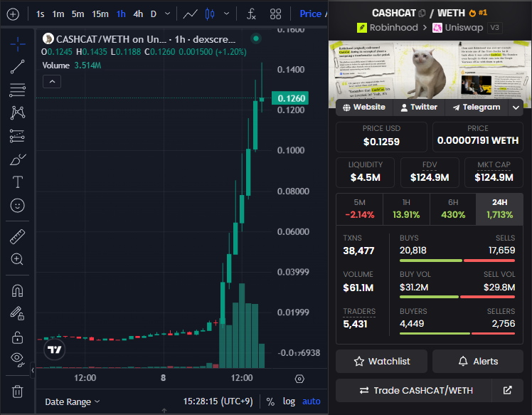Image resolution: width=532 pixels, height=415 pixels.
Task: Toggle Price display option in toolbar
Action: (x=310, y=14)
